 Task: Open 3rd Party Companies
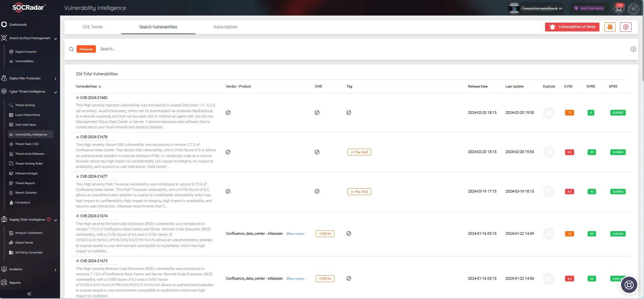(29, 252)
